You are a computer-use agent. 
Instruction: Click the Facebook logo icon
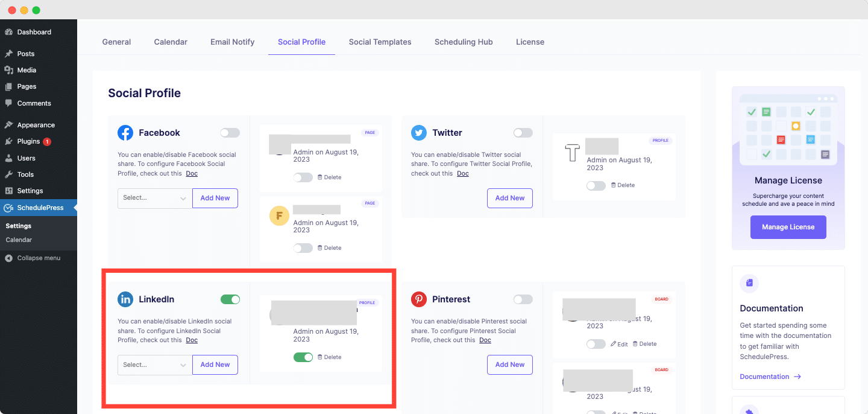click(x=125, y=133)
